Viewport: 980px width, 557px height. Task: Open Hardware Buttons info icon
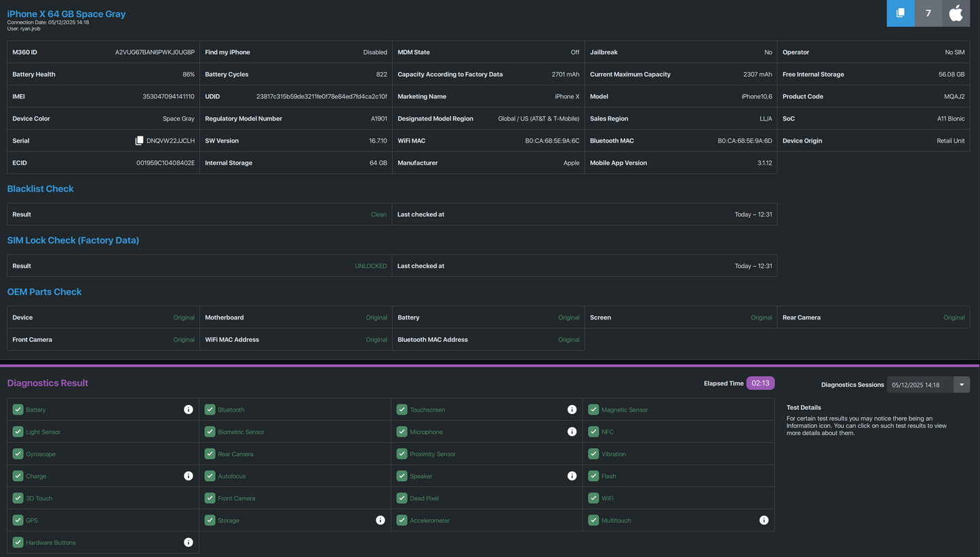click(189, 543)
